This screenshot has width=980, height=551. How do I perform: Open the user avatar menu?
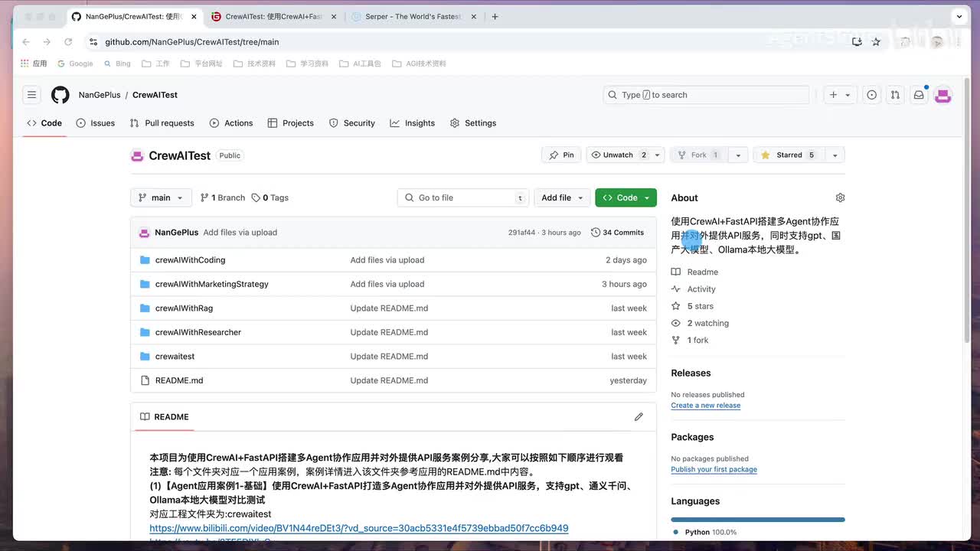pos(943,95)
